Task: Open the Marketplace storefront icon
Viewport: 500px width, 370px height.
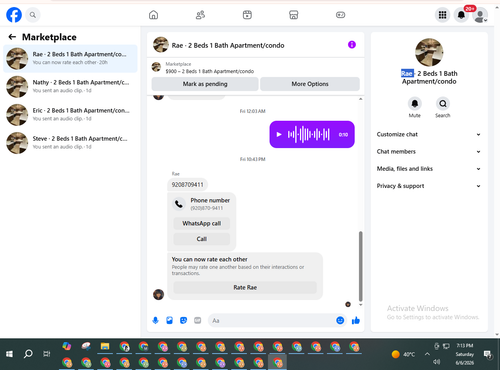Action: [x=293, y=15]
